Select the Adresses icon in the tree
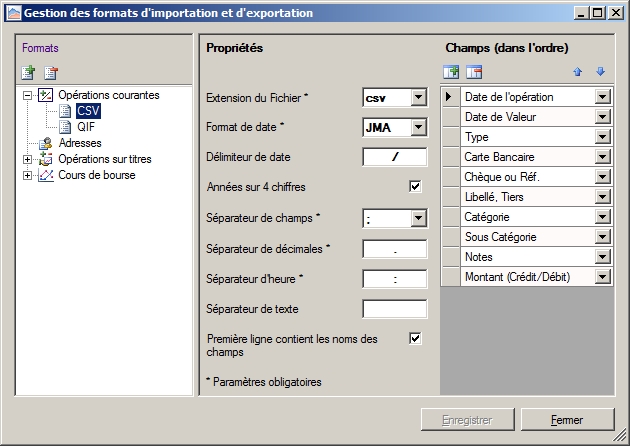630x446 pixels. (x=45, y=143)
